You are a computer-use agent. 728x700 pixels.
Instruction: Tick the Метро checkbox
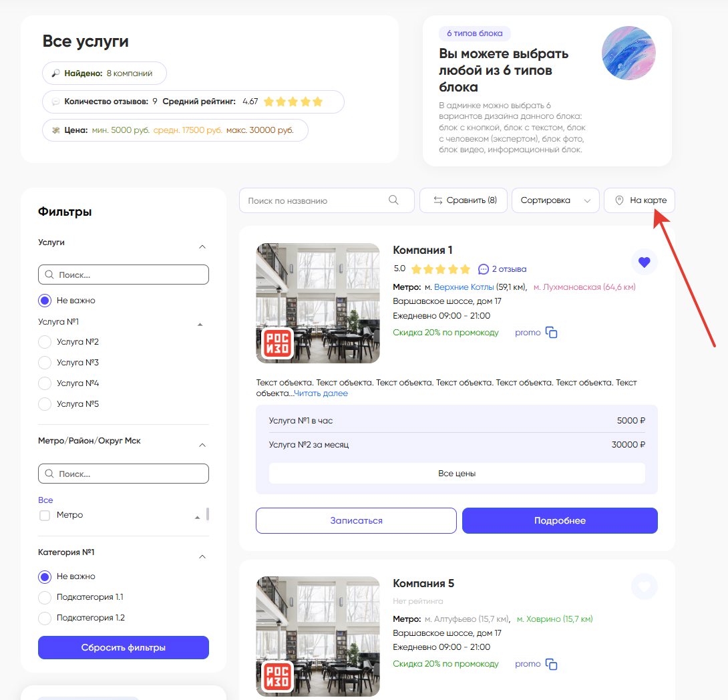pyautogui.click(x=45, y=516)
